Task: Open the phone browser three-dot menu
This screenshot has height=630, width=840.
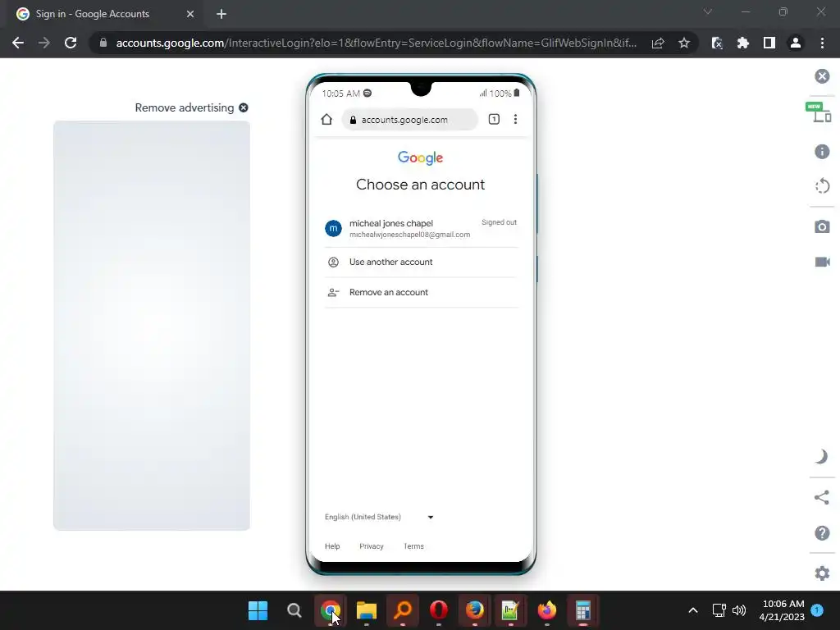Action: (x=515, y=120)
